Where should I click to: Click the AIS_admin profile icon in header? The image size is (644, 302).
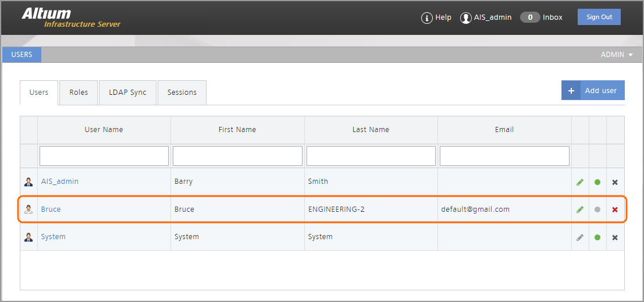pos(465,18)
